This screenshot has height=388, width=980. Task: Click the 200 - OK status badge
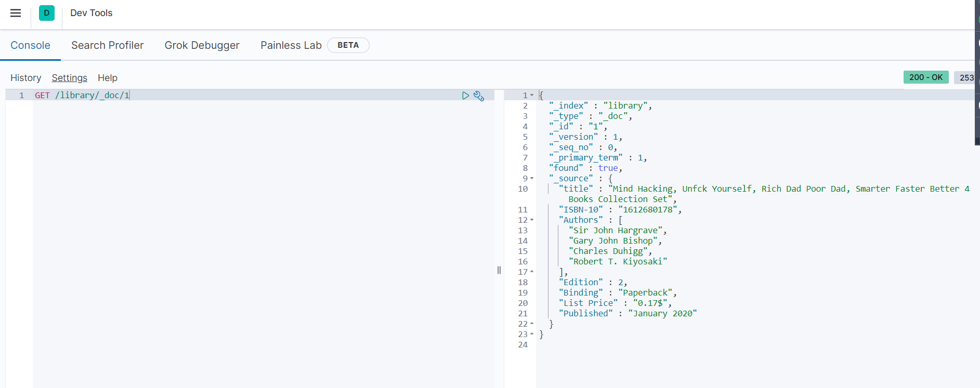[926, 77]
